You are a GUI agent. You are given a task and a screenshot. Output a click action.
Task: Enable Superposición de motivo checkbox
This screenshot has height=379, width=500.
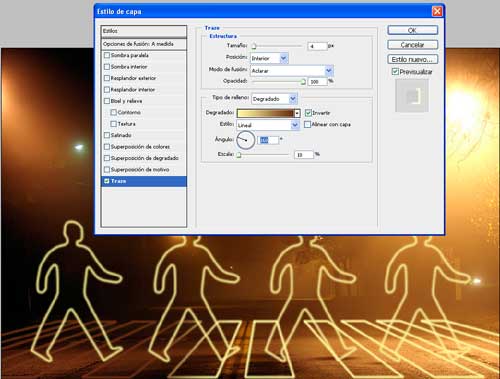point(107,169)
